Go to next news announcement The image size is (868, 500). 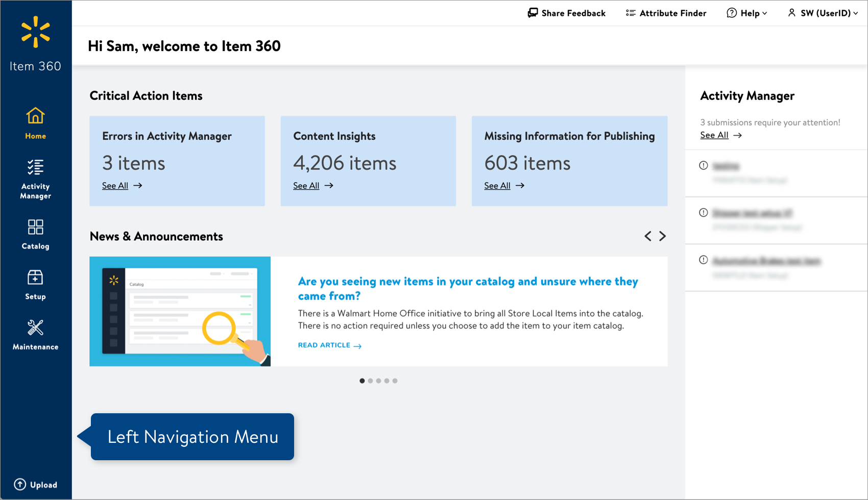(662, 236)
